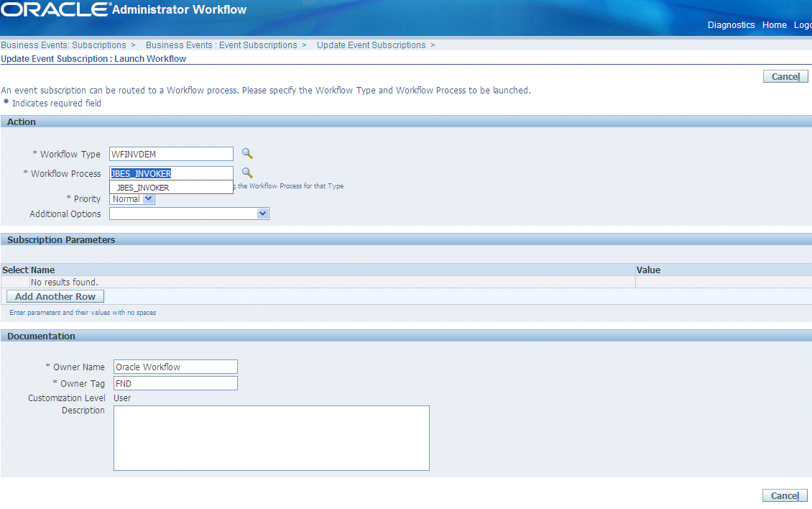Open Workflow Process search magnifier icon
Screen dimensions: 812x509
click(x=247, y=173)
